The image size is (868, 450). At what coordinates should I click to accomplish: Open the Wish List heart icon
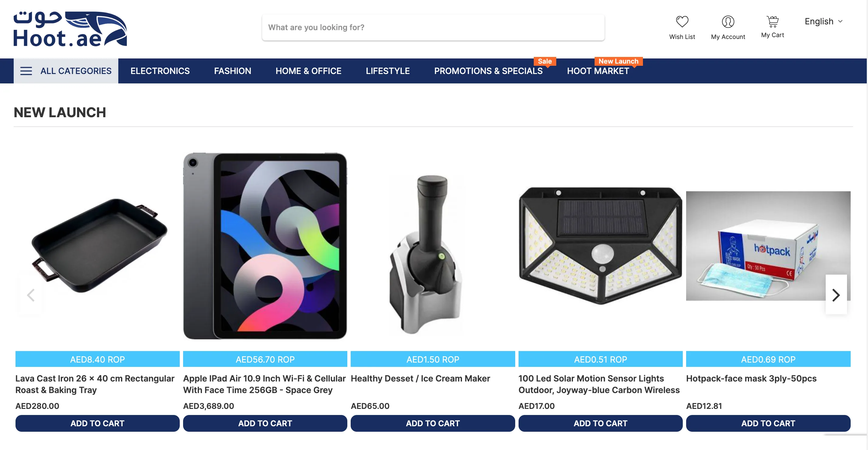682,22
